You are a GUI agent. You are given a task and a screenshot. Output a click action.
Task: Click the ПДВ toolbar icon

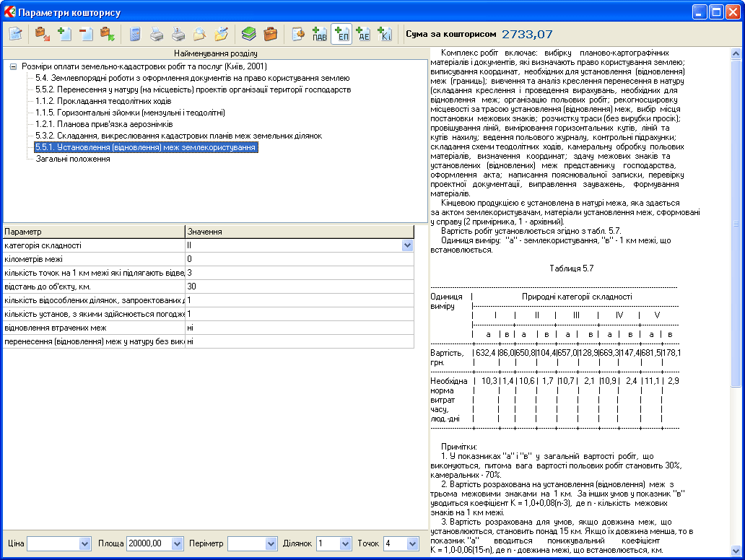[319, 34]
